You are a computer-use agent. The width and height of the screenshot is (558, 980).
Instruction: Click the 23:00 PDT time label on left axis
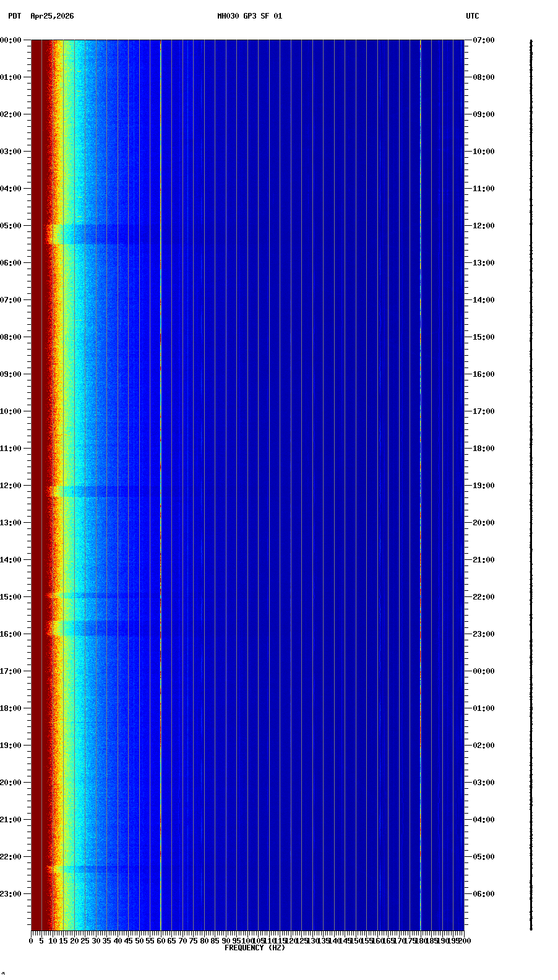pyautogui.click(x=11, y=894)
